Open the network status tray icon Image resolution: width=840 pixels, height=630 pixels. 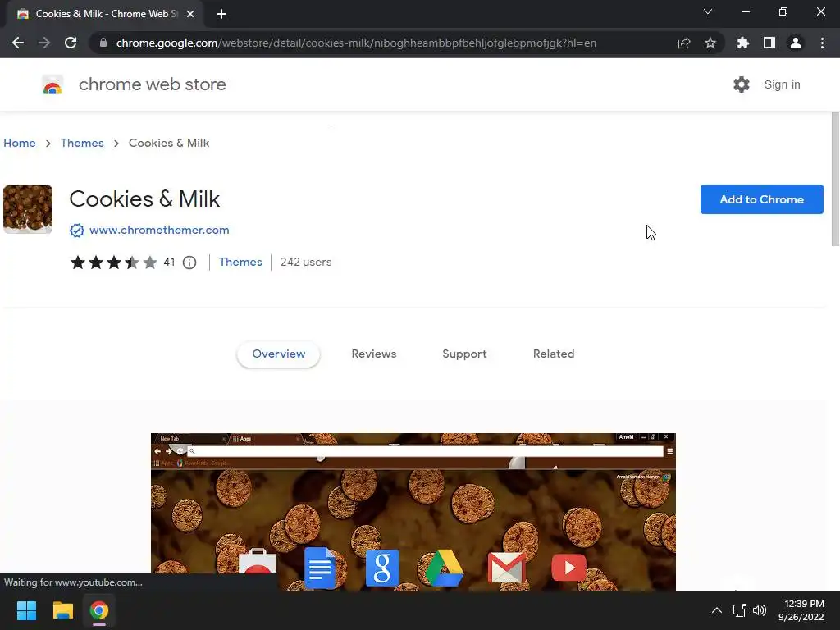point(739,610)
